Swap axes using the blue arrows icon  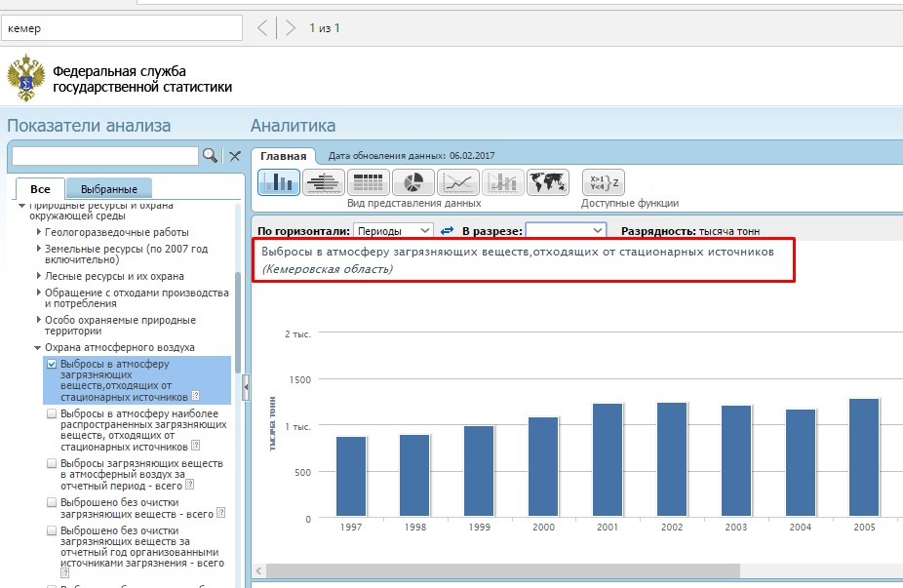(448, 231)
